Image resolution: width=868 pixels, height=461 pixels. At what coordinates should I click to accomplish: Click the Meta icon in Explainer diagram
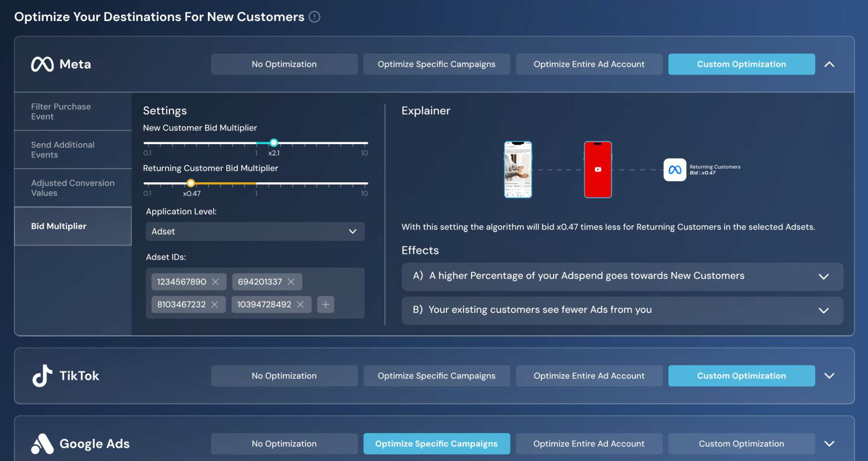tap(675, 170)
